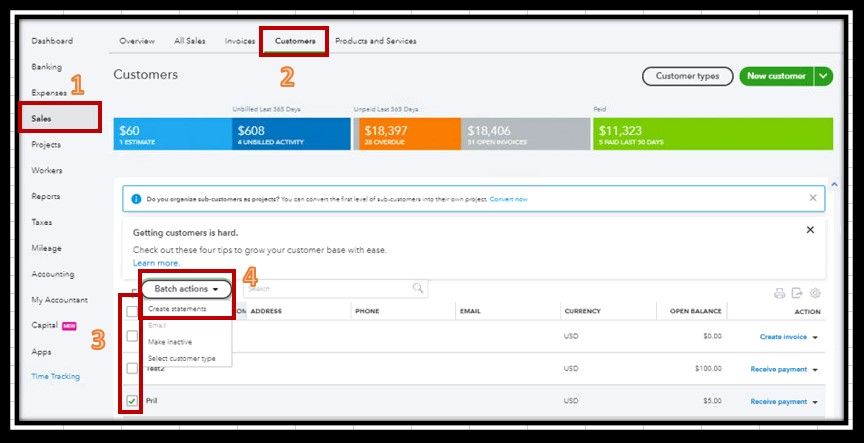Expand action arrow on the $100.00 row
This screenshot has height=443, width=864.
click(815, 370)
